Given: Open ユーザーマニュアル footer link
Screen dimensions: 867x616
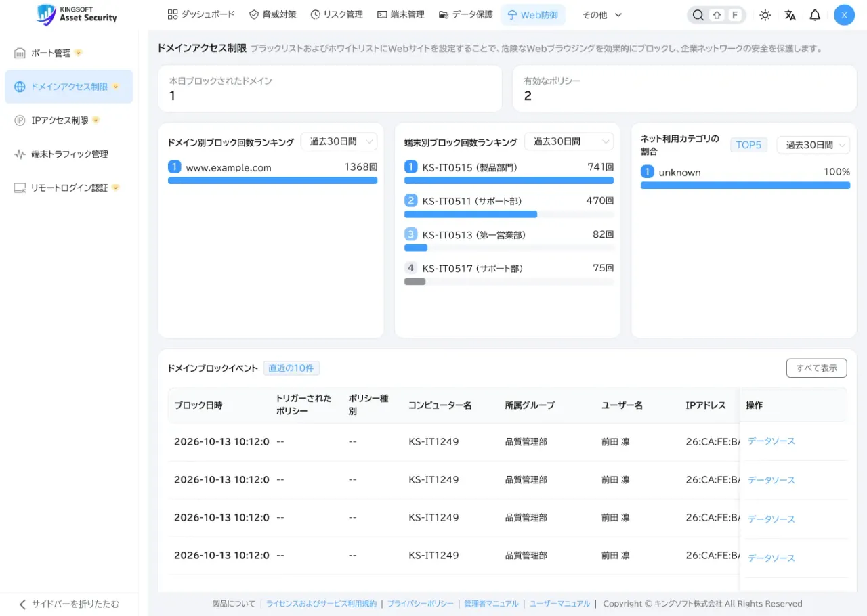Looking at the screenshot, I should pos(559,604).
